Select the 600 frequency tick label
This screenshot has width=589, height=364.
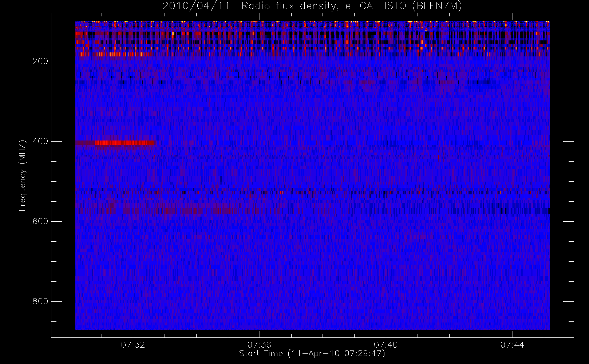[x=40, y=221]
